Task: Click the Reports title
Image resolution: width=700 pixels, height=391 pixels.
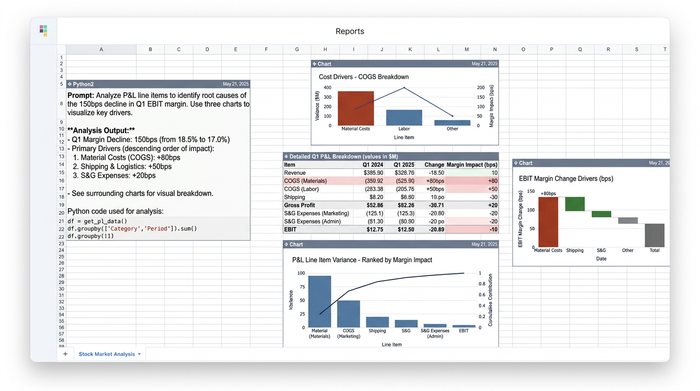Action: (350, 31)
